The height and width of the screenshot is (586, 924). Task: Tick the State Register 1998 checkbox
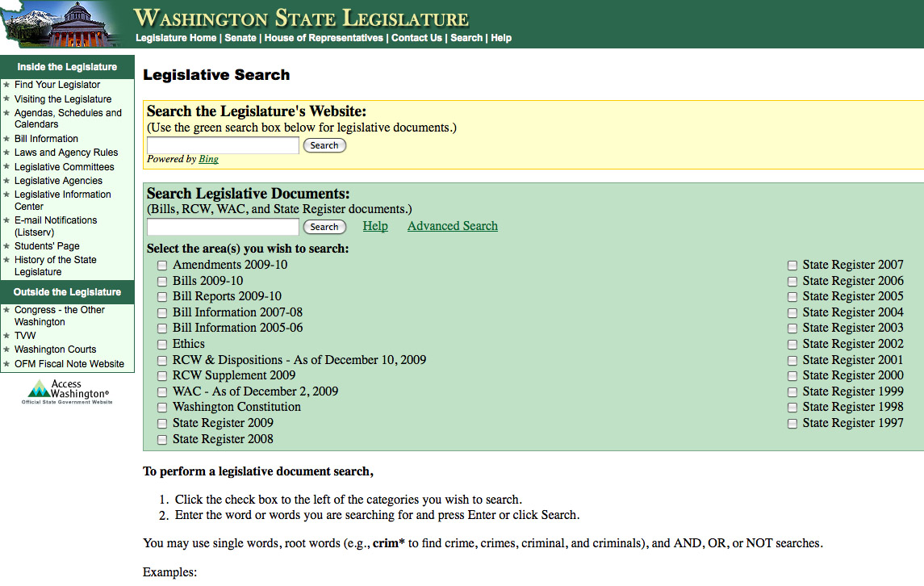point(792,408)
